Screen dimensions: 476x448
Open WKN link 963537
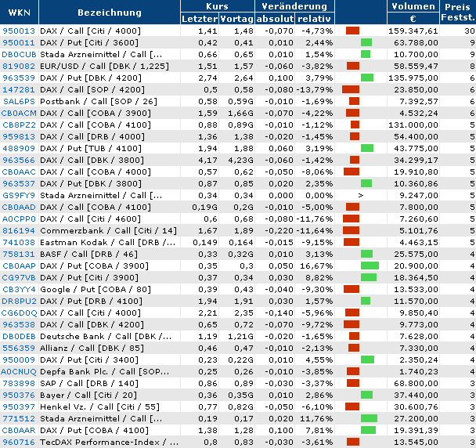coord(19,184)
